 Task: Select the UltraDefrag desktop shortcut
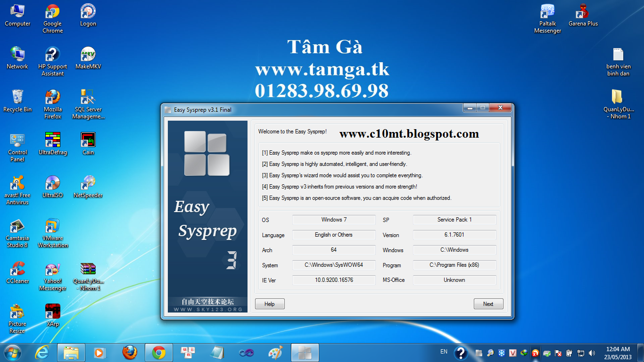click(52, 144)
